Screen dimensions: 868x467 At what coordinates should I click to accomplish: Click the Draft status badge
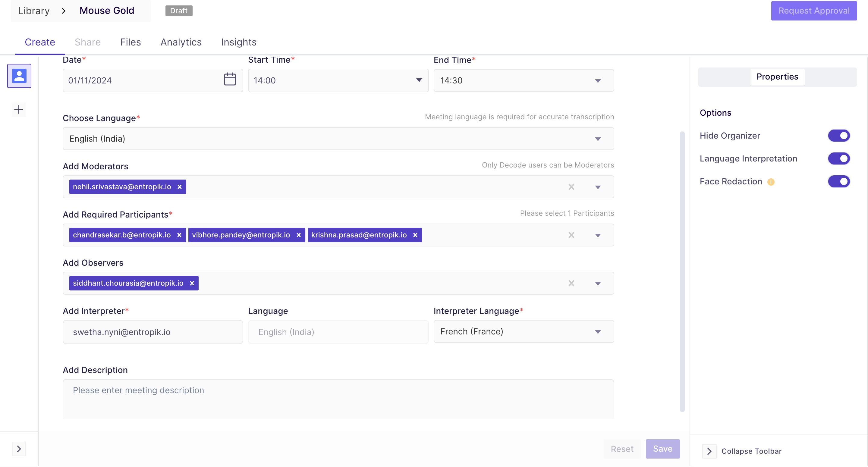(179, 11)
